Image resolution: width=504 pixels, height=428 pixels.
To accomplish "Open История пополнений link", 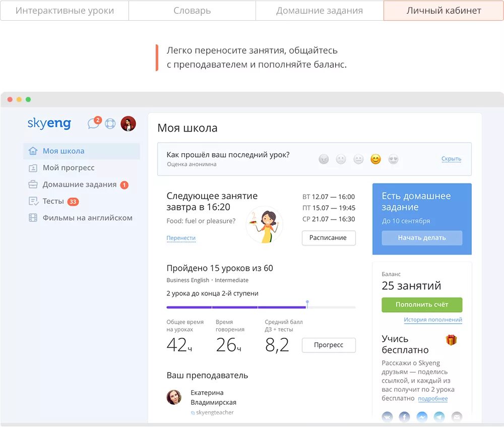I will tap(433, 320).
